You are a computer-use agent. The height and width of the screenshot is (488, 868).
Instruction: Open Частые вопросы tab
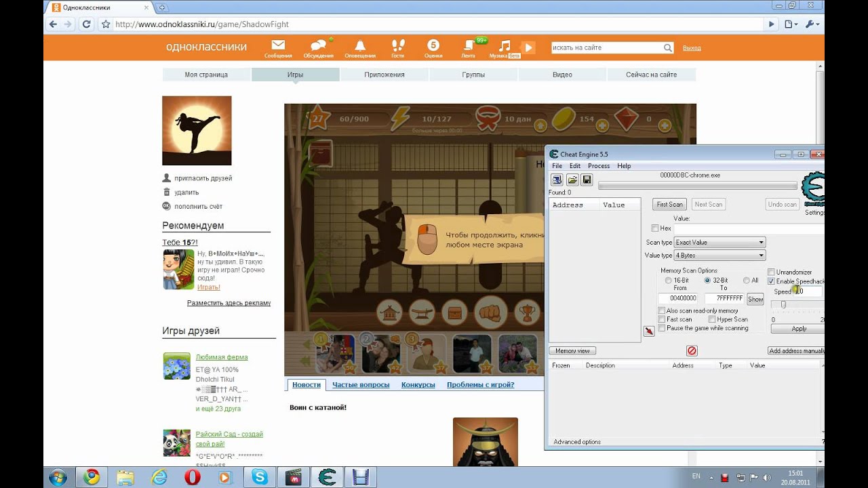tap(361, 384)
